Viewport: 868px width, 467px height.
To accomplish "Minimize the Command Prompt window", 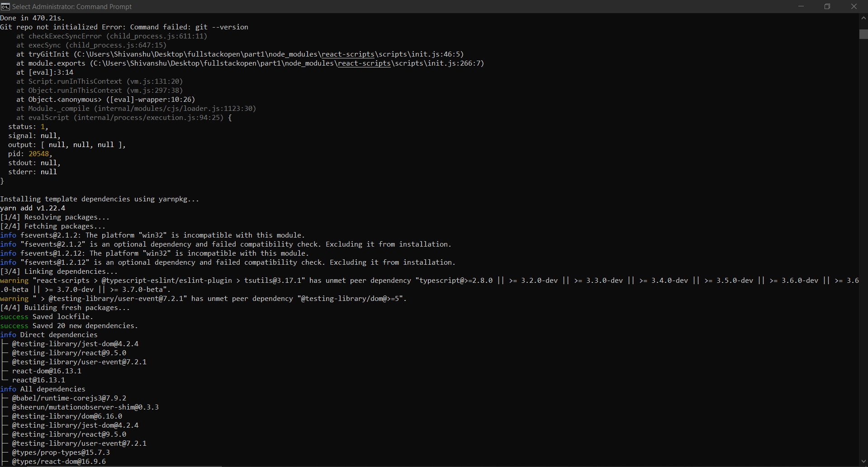I will pyautogui.click(x=801, y=6).
